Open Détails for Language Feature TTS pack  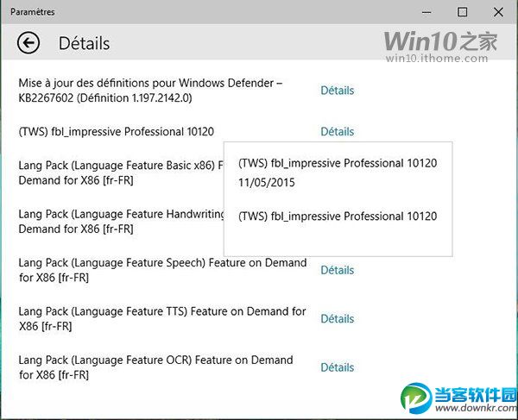[338, 319]
